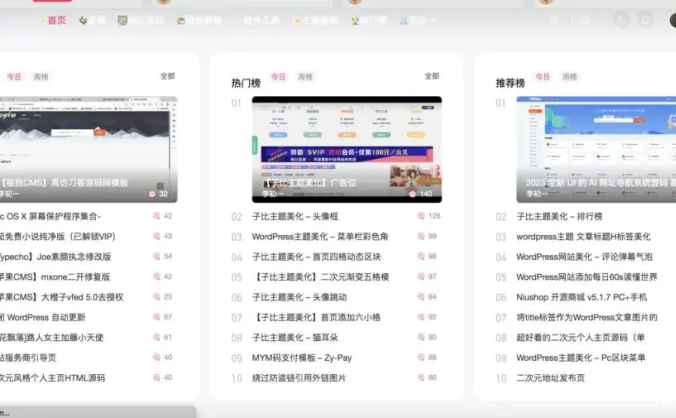Open 子比主题美化 – 首页四格动态区块
This screenshot has height=418, width=676.
tap(316, 257)
